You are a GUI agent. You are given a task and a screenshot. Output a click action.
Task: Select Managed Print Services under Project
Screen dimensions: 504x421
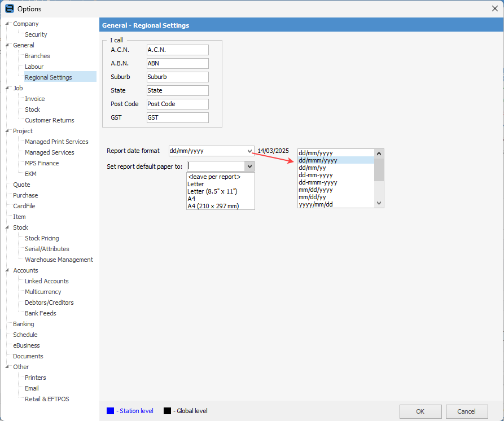pos(56,141)
